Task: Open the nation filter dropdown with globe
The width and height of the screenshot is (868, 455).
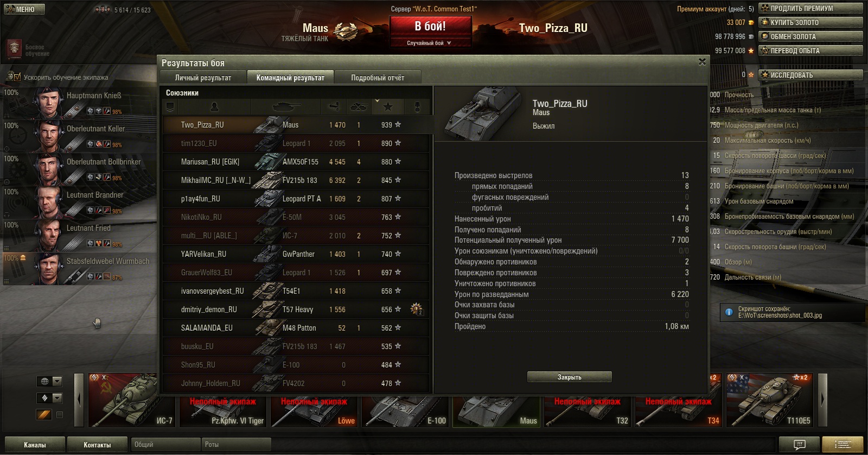Action: point(50,381)
